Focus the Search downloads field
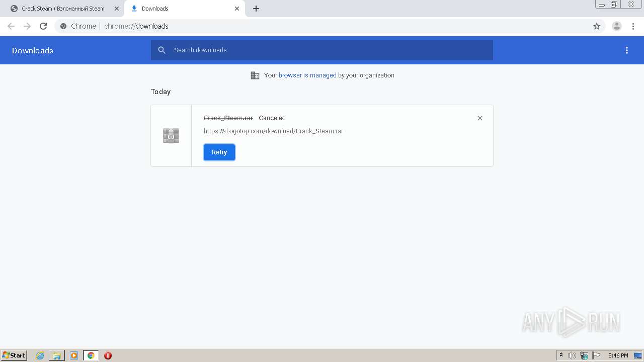Viewport: 644px width, 362px height. (322, 50)
